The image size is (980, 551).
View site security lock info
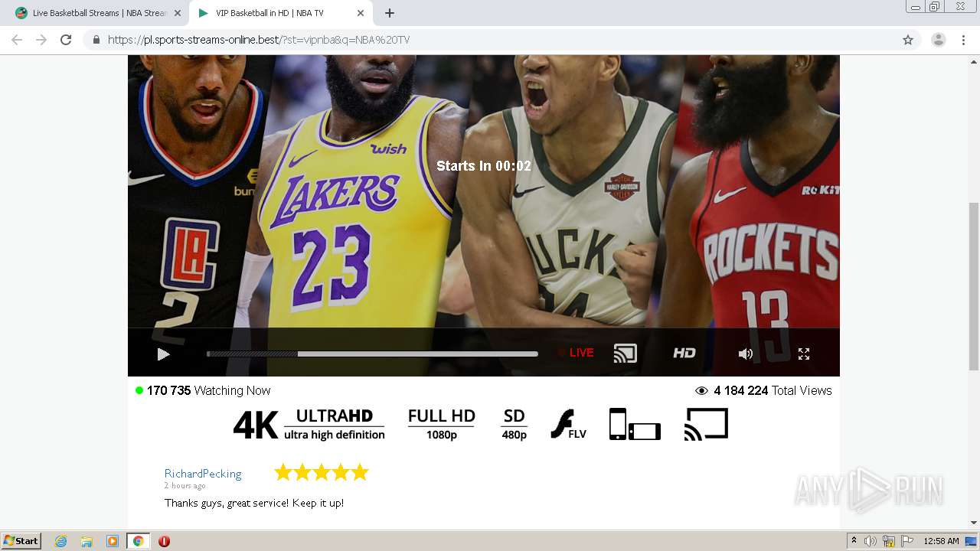96,40
